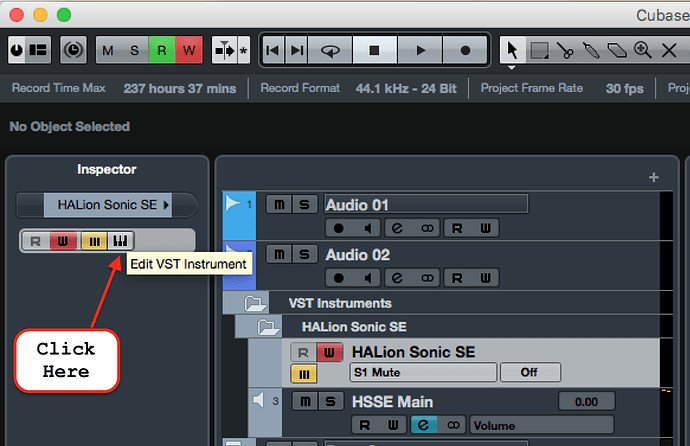Toggle global Write automation red W button
The image size is (690, 446).
pyautogui.click(x=189, y=51)
